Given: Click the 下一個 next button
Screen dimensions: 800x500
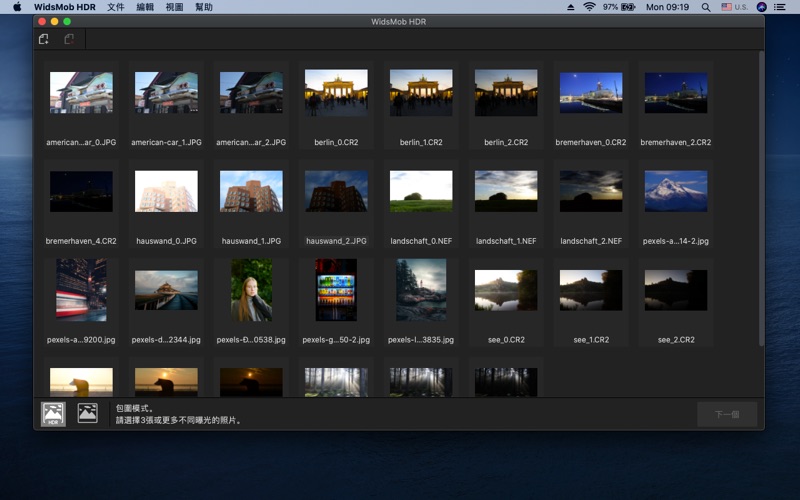Looking at the screenshot, I should point(727,414).
